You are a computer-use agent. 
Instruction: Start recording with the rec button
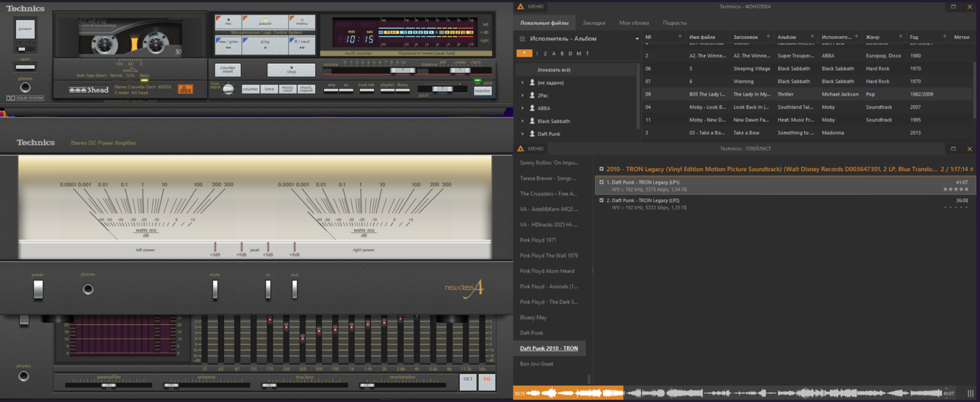point(228,21)
